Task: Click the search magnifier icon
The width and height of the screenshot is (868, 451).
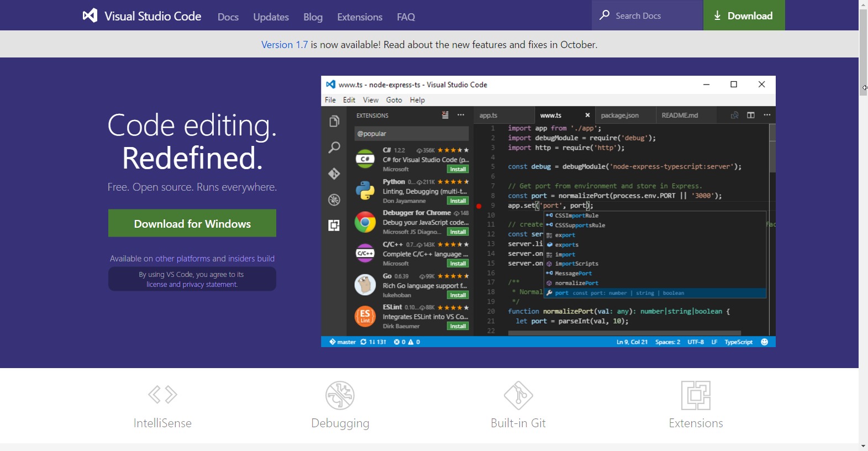Action: click(x=604, y=15)
